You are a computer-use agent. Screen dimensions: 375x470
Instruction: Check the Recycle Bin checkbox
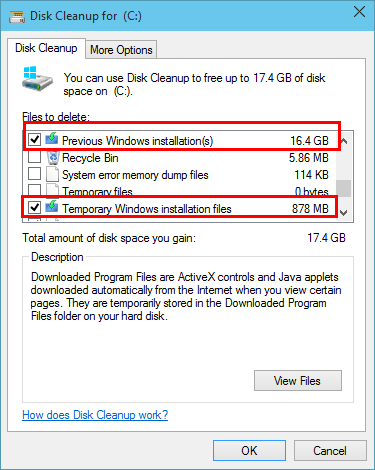pyautogui.click(x=34, y=157)
